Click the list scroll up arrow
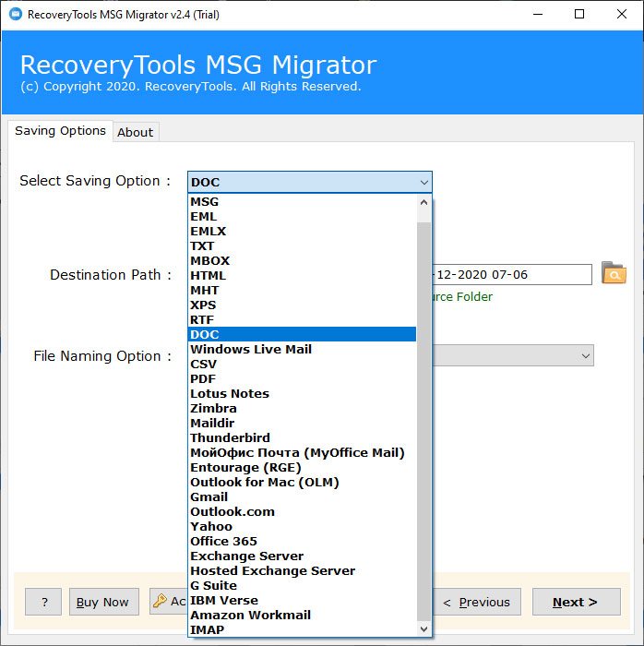The image size is (644, 646). (423, 202)
